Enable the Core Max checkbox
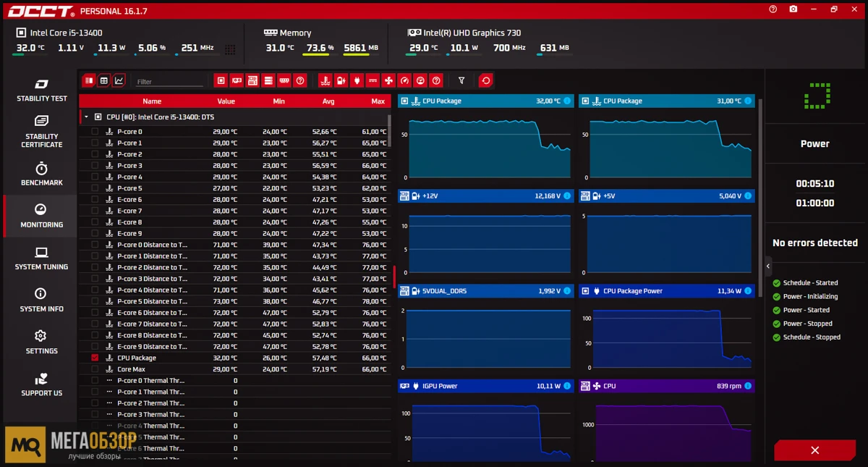 95,369
